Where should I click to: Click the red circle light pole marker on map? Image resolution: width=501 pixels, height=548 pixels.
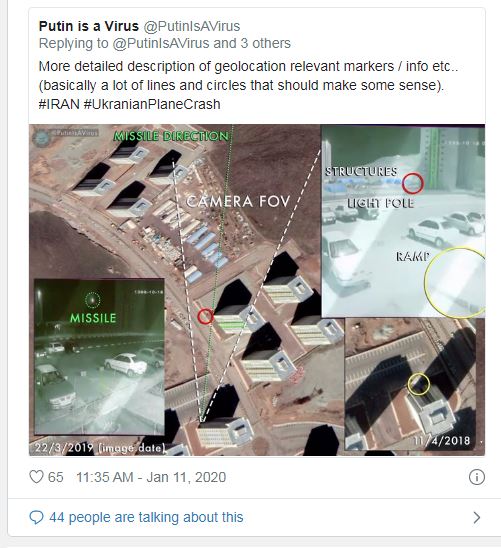(x=205, y=316)
